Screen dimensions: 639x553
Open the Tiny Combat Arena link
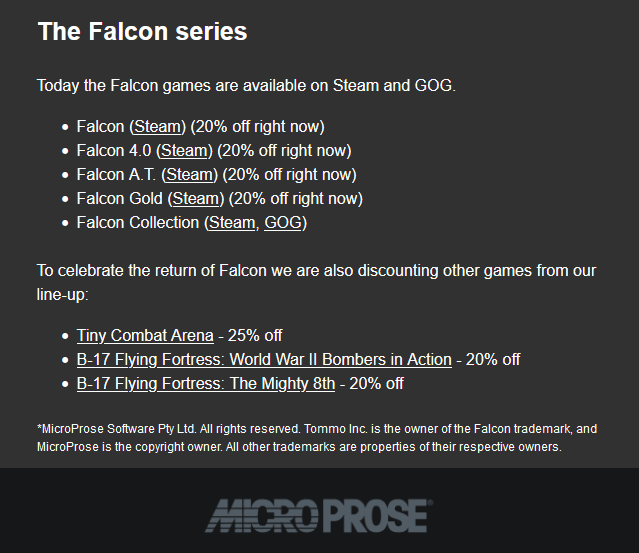[145, 335]
